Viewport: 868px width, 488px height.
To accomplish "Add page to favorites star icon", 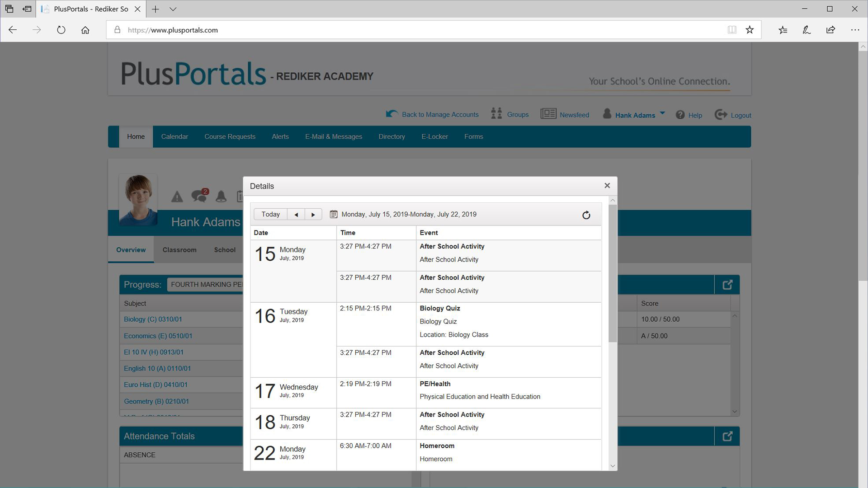I will [x=750, y=30].
